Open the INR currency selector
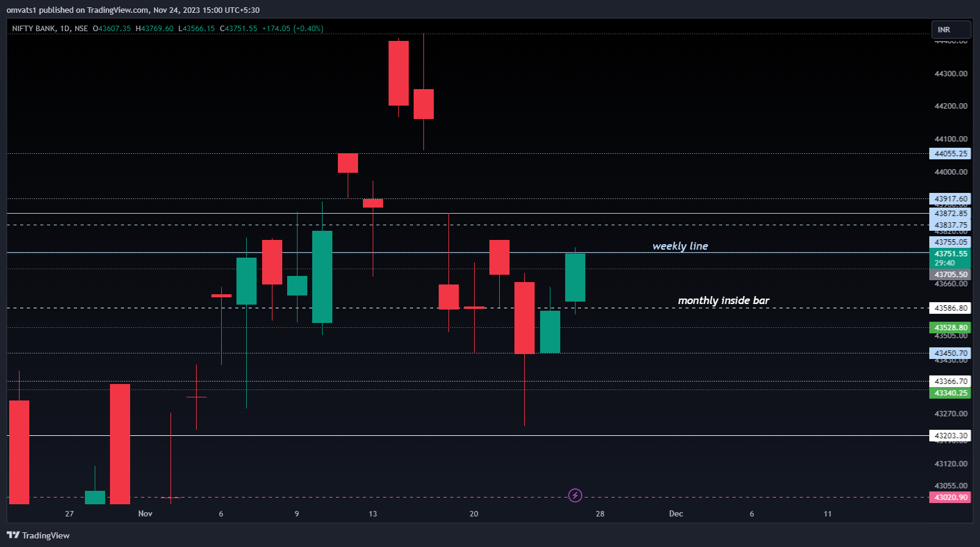The height and width of the screenshot is (547, 980). [951, 29]
